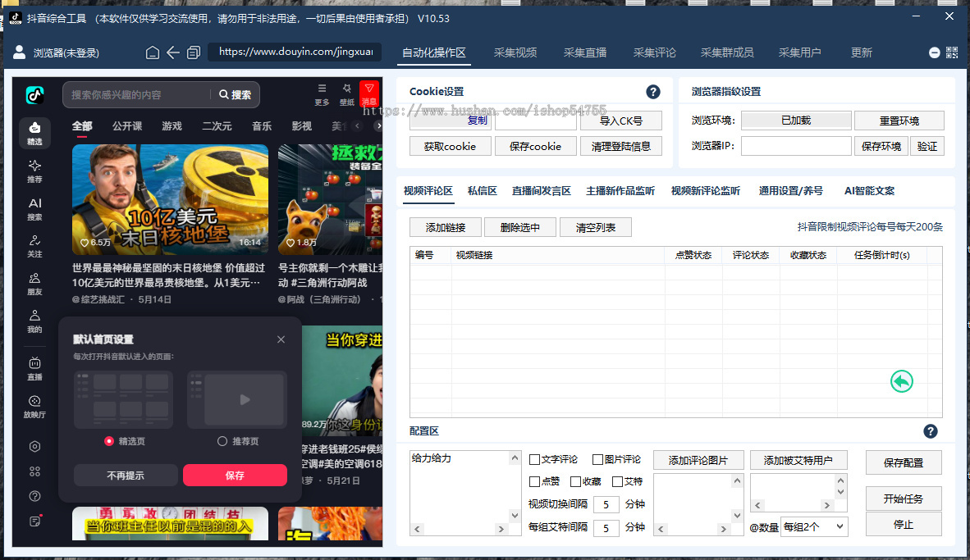Viewport: 970px width, 560px height.
Task: Click 不再提示 in the homepage dialog
Action: tap(126, 476)
